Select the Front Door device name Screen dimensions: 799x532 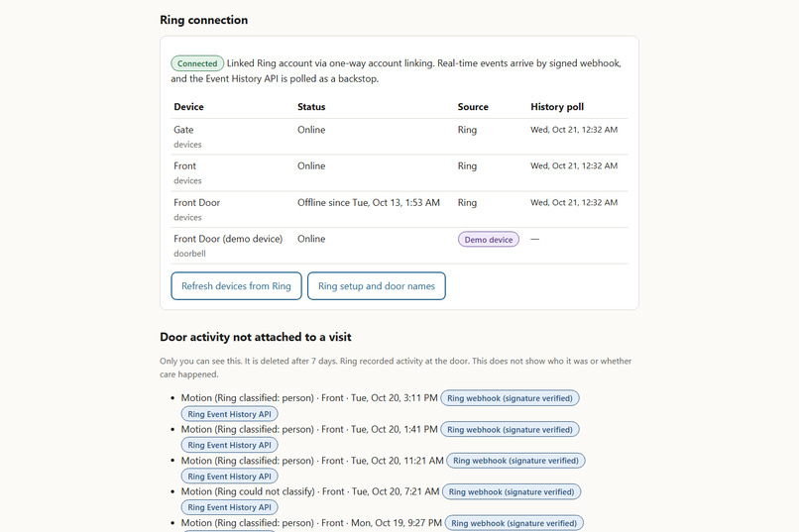(196, 203)
